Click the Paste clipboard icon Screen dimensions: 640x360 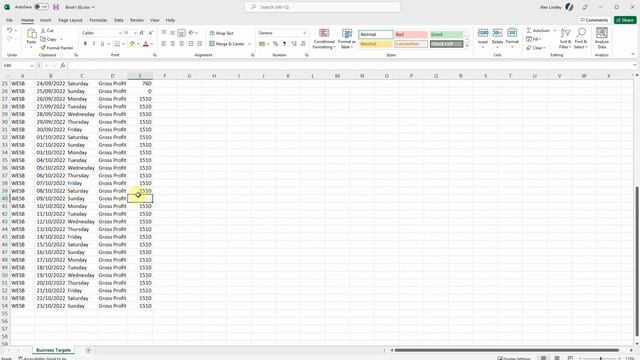pos(31,34)
